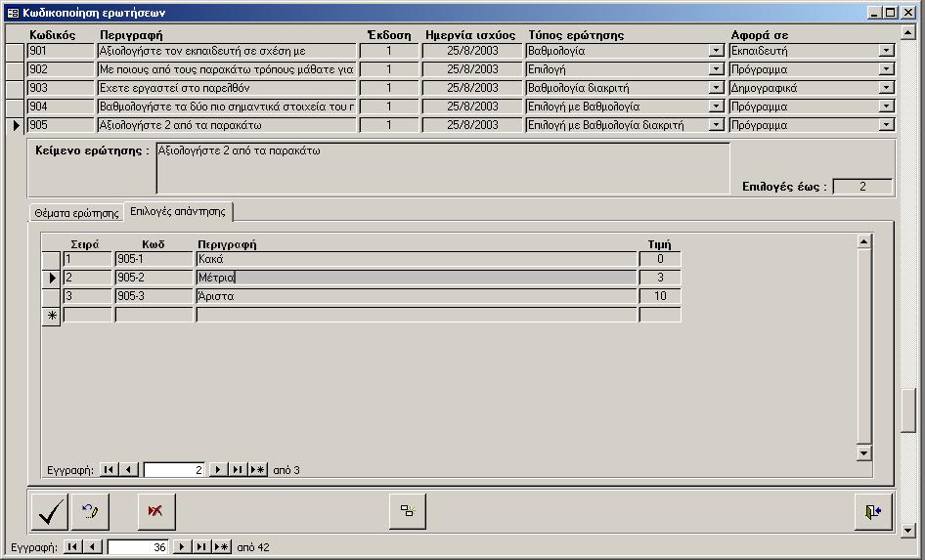Click the main form vertical scrollbar thumb
Image resolution: width=925 pixels, height=560 pixels.
pyautogui.click(x=908, y=410)
